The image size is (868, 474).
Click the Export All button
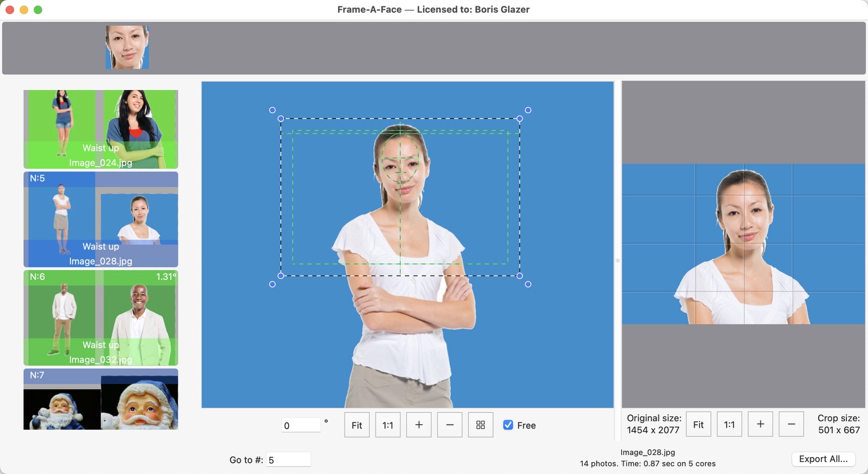(823, 459)
